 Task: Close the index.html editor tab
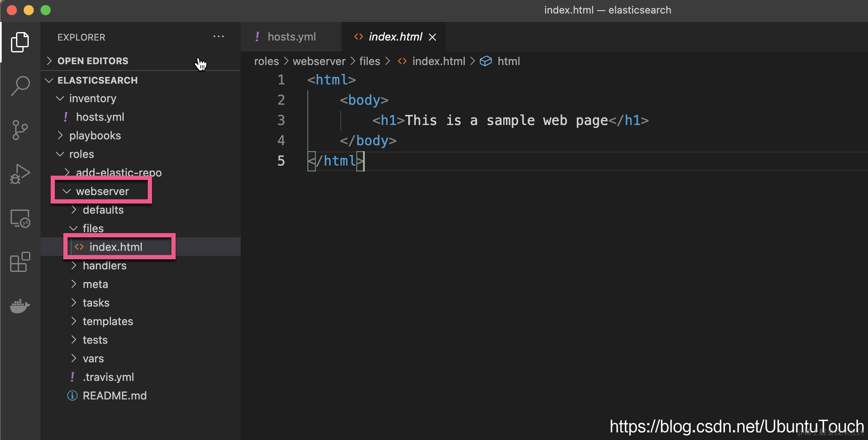click(432, 37)
